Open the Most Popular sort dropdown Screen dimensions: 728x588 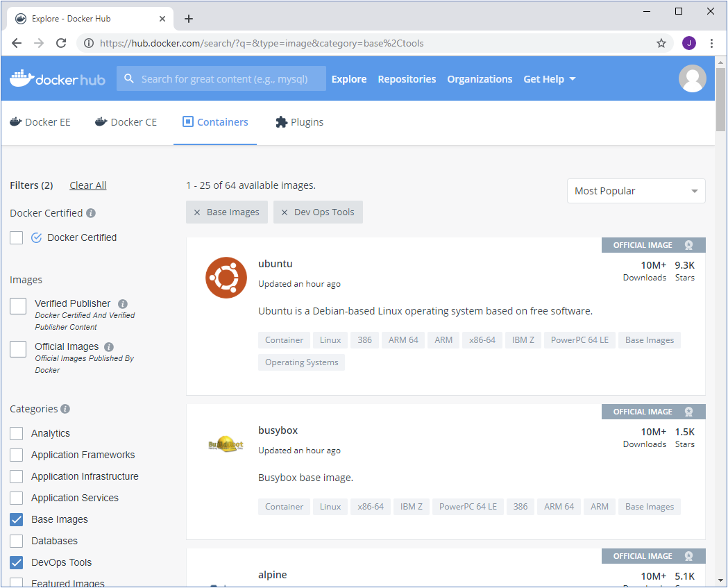point(635,190)
